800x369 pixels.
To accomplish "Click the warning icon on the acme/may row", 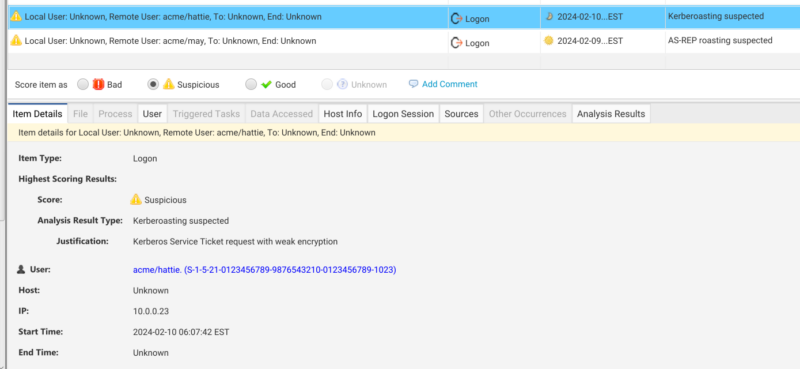I will [x=16, y=40].
